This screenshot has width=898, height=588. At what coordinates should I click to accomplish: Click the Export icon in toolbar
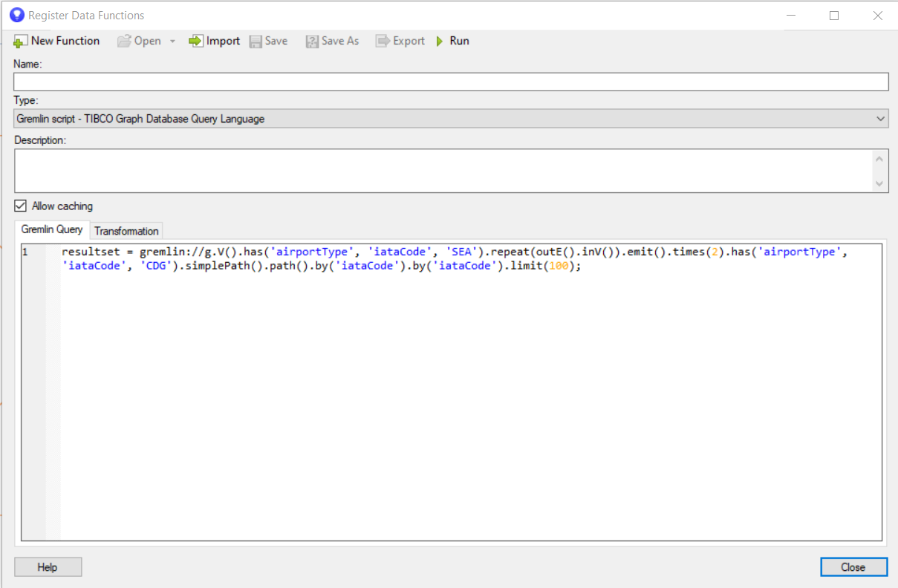pyautogui.click(x=383, y=42)
